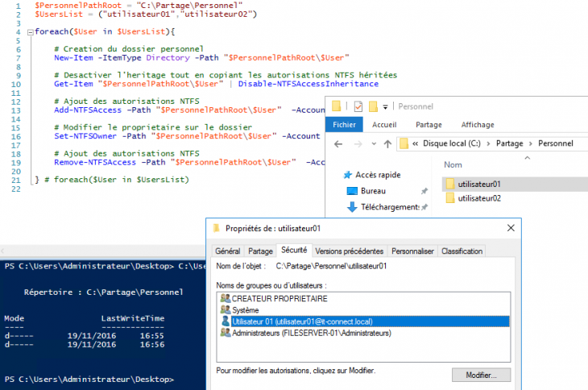Click the folder icon in the address bar

point(404,143)
